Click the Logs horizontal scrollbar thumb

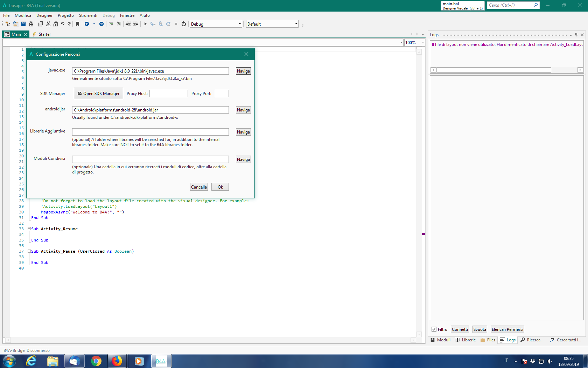pos(494,70)
